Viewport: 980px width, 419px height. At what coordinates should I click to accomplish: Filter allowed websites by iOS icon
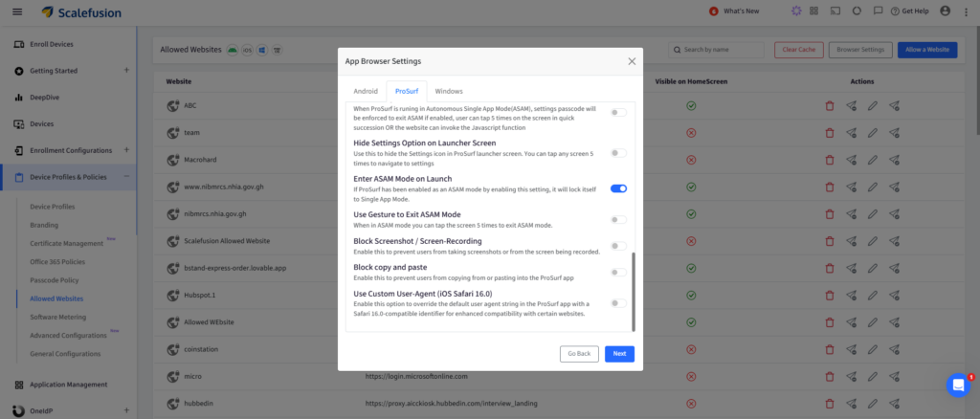click(247, 50)
